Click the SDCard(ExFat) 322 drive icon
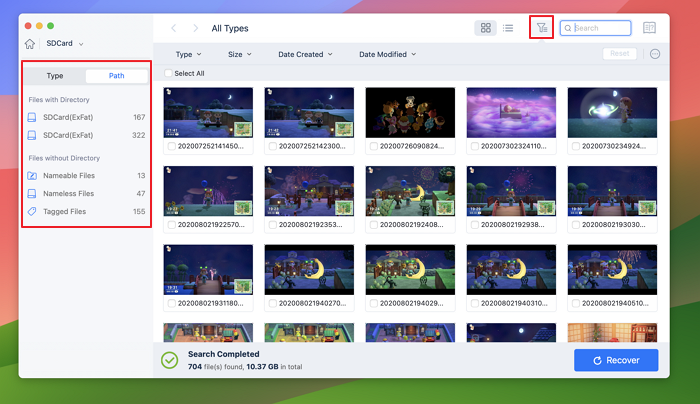Screen dimensions: 700x404 tap(32, 135)
